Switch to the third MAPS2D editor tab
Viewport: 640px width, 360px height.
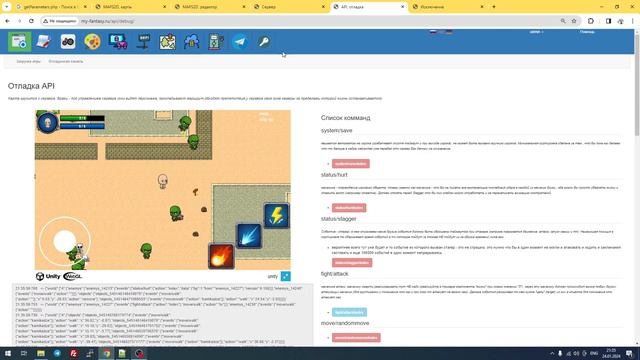(209, 7)
